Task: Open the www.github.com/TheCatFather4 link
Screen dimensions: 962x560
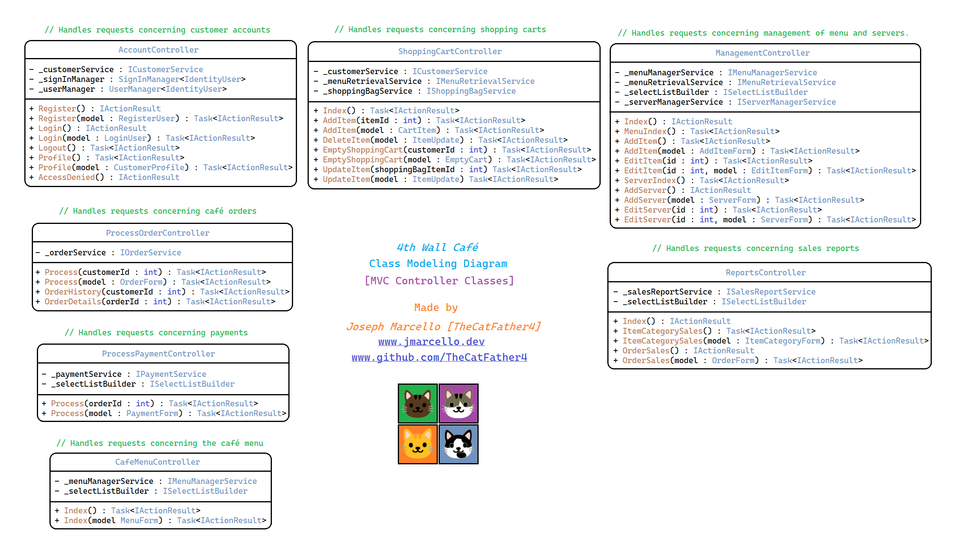Action: pyautogui.click(x=439, y=357)
